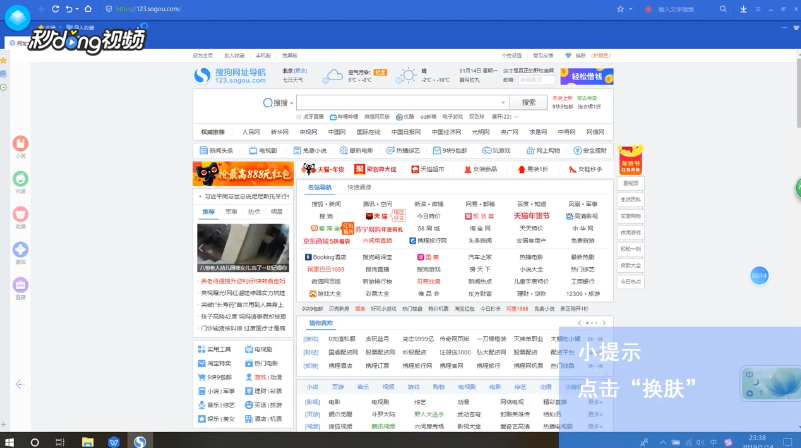This screenshot has width=801, height=448.
Task: Expand the search box suggestion arrow
Action: (x=503, y=103)
